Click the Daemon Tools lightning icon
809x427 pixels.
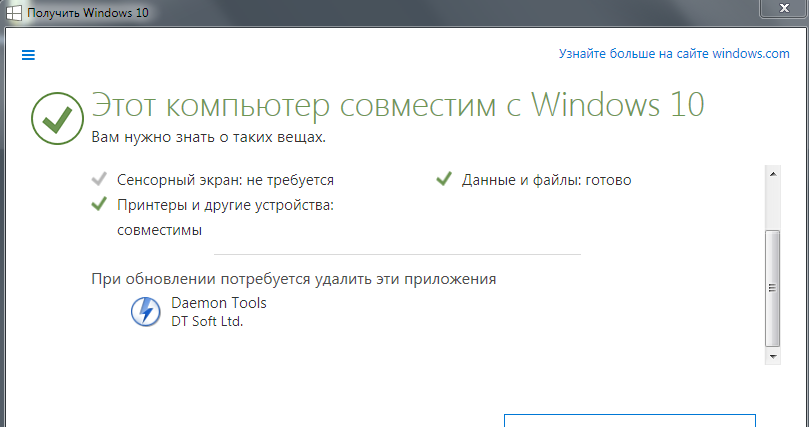[145, 311]
